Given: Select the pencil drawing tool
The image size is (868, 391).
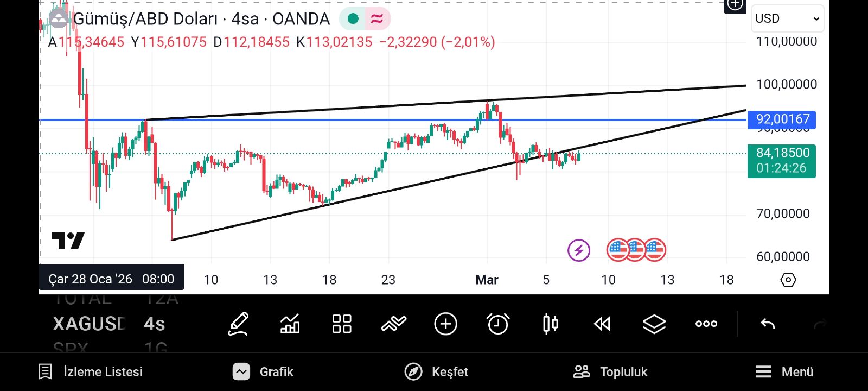Looking at the screenshot, I should click(238, 324).
